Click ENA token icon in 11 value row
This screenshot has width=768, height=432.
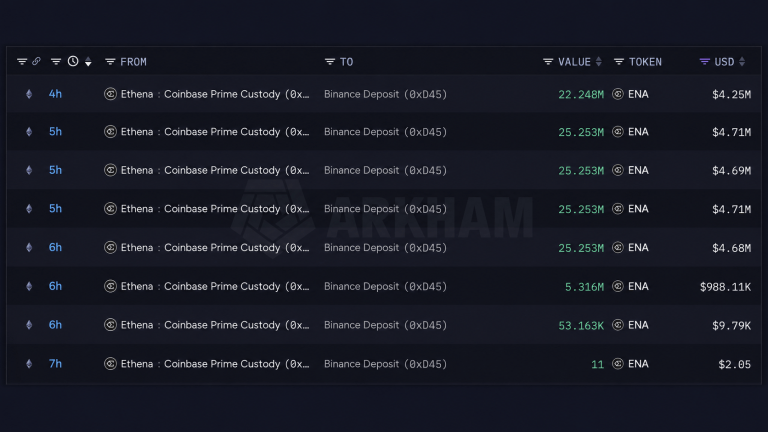click(x=618, y=364)
